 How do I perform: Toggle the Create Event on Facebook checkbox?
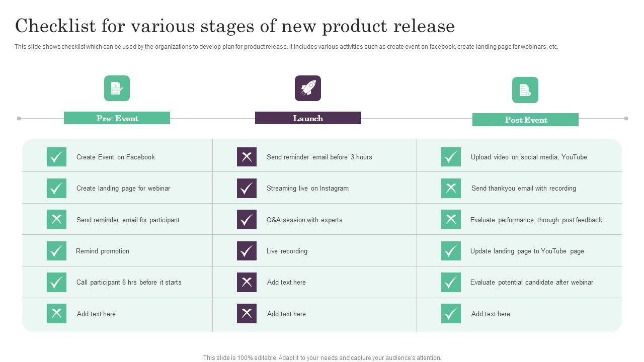coord(56,157)
